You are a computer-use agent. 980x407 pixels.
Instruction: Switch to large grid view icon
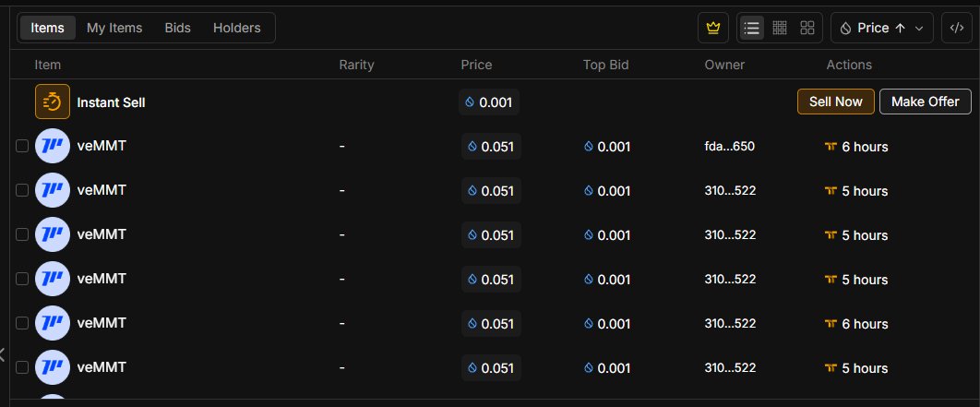(807, 28)
